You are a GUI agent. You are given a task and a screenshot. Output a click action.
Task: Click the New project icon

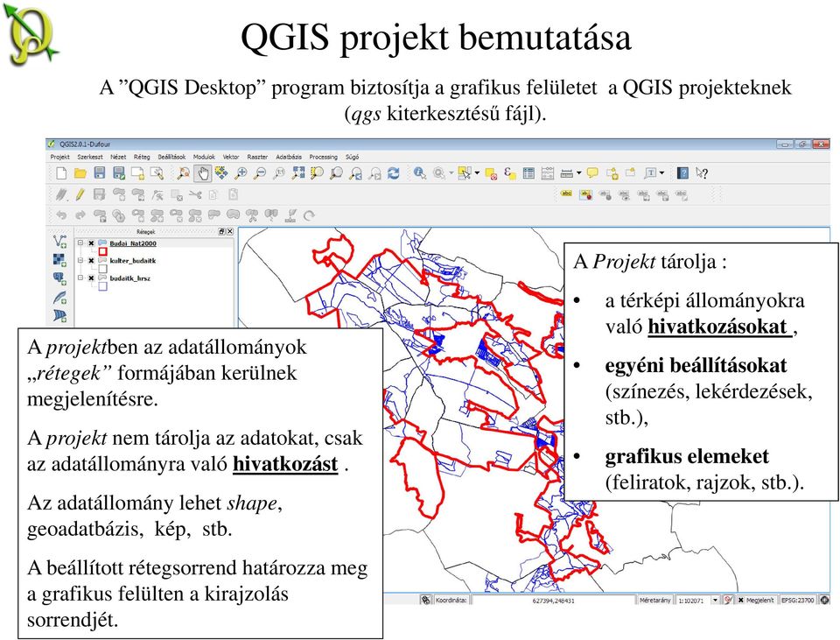pos(61,173)
